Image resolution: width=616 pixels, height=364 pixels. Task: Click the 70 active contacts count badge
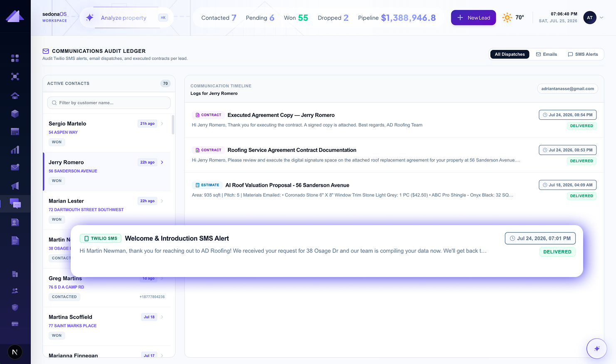[x=166, y=84]
